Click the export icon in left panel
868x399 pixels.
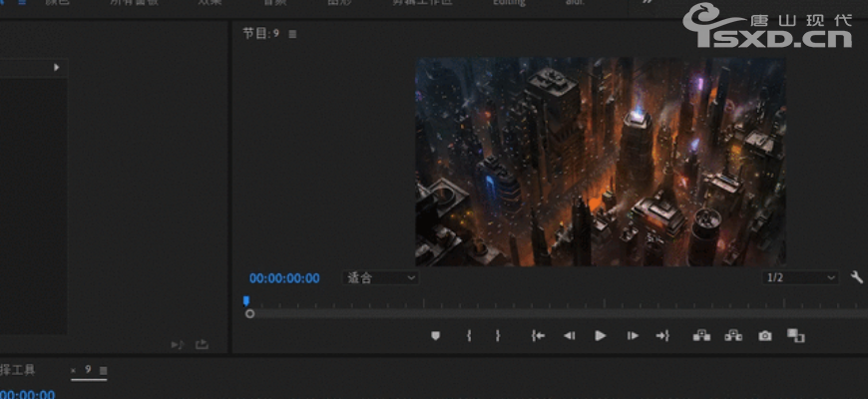click(x=202, y=345)
